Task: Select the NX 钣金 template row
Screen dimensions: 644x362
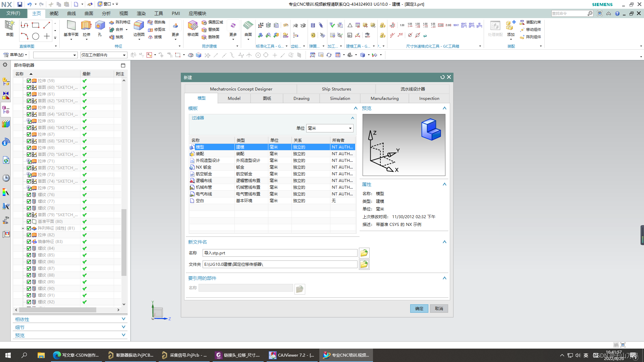Action: click(x=204, y=167)
